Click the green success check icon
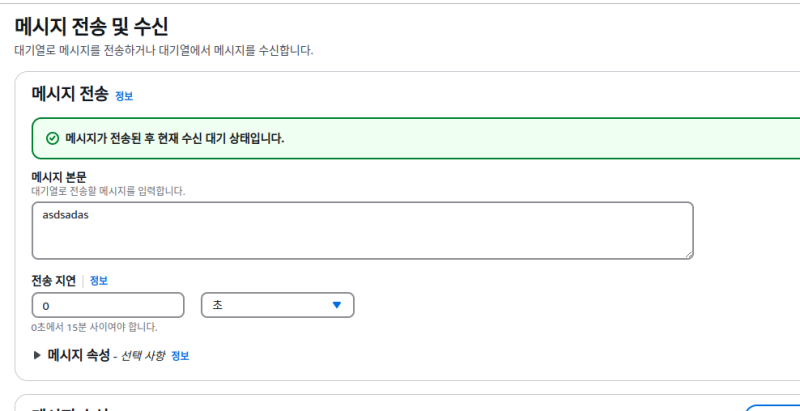This screenshot has height=411, width=800. 52,139
